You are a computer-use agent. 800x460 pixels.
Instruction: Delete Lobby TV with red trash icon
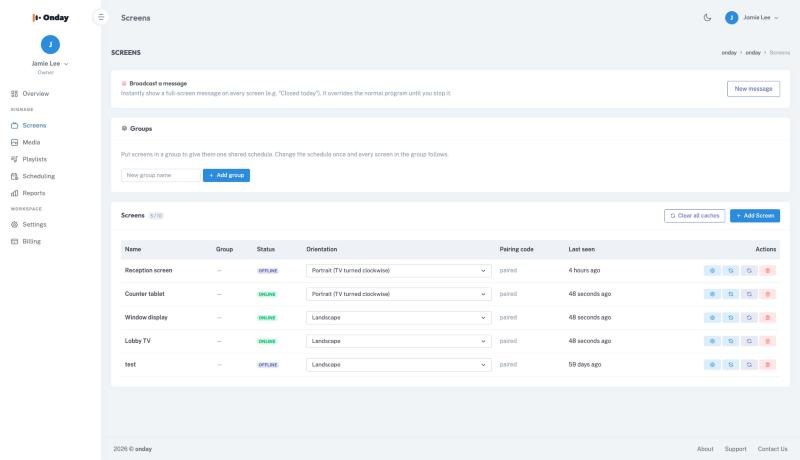pyautogui.click(x=767, y=341)
